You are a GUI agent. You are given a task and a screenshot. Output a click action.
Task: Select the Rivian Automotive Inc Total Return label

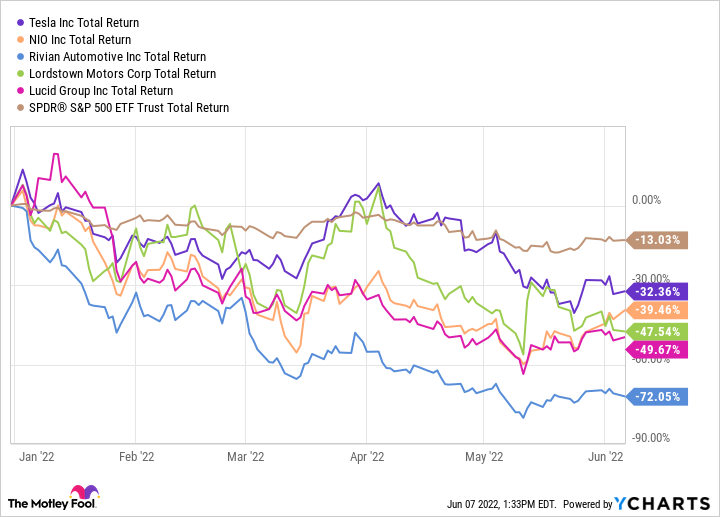[x=118, y=56]
